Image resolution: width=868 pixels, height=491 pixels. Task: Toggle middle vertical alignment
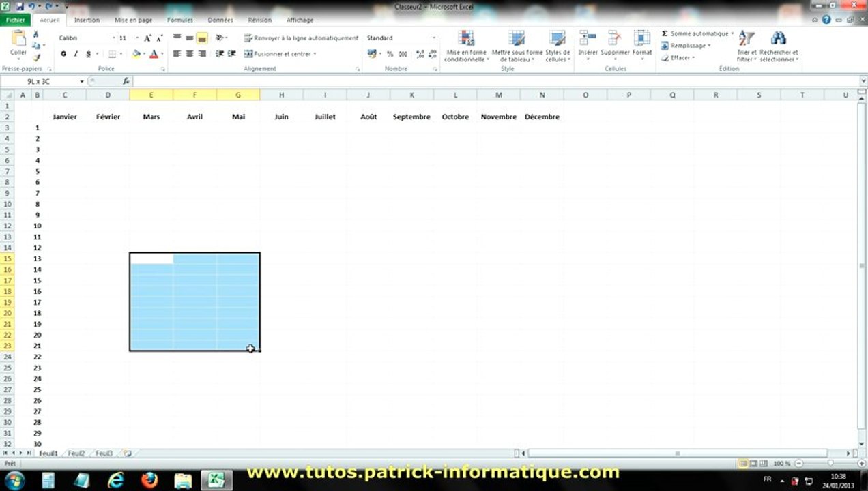click(x=189, y=38)
